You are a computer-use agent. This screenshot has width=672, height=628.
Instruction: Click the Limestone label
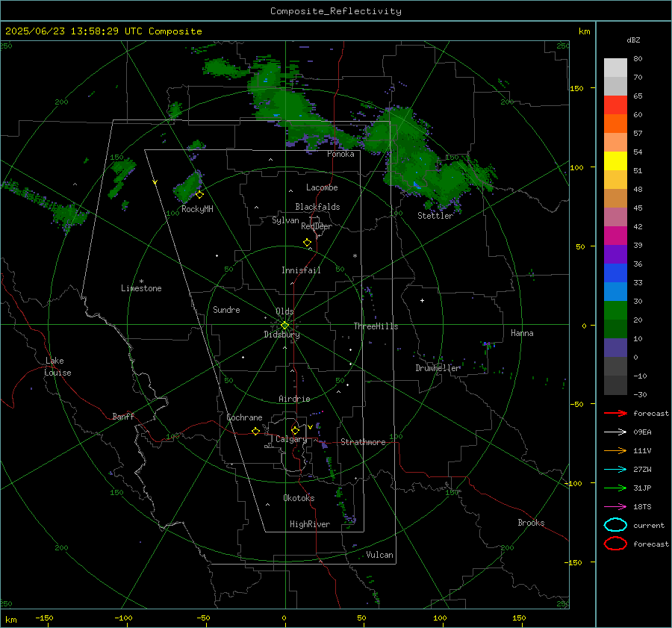tap(141, 288)
